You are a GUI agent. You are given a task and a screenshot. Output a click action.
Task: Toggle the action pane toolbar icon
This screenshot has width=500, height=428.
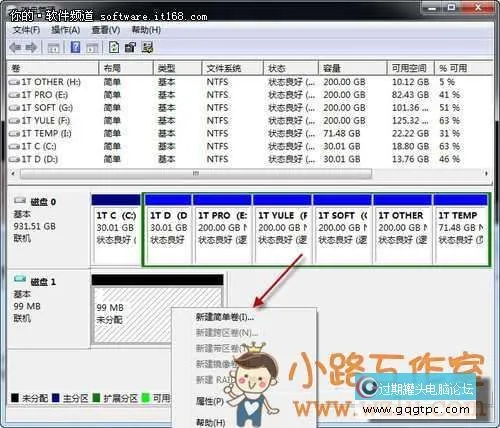coord(92,48)
